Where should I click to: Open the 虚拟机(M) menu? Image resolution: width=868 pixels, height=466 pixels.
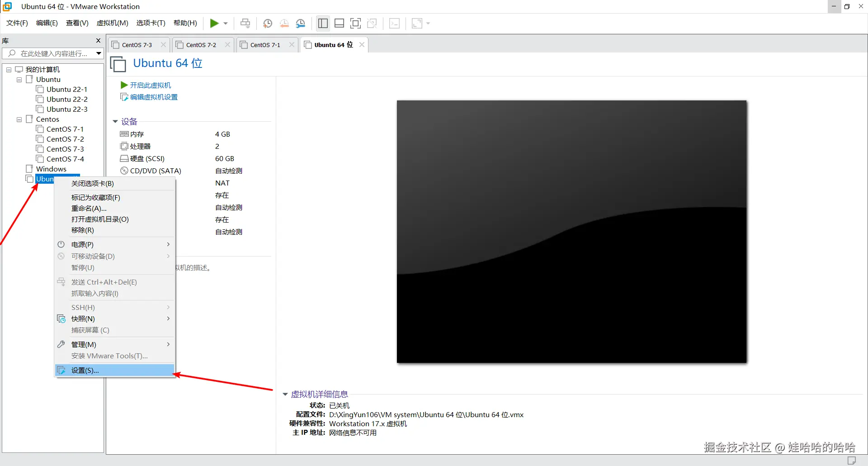click(x=113, y=23)
